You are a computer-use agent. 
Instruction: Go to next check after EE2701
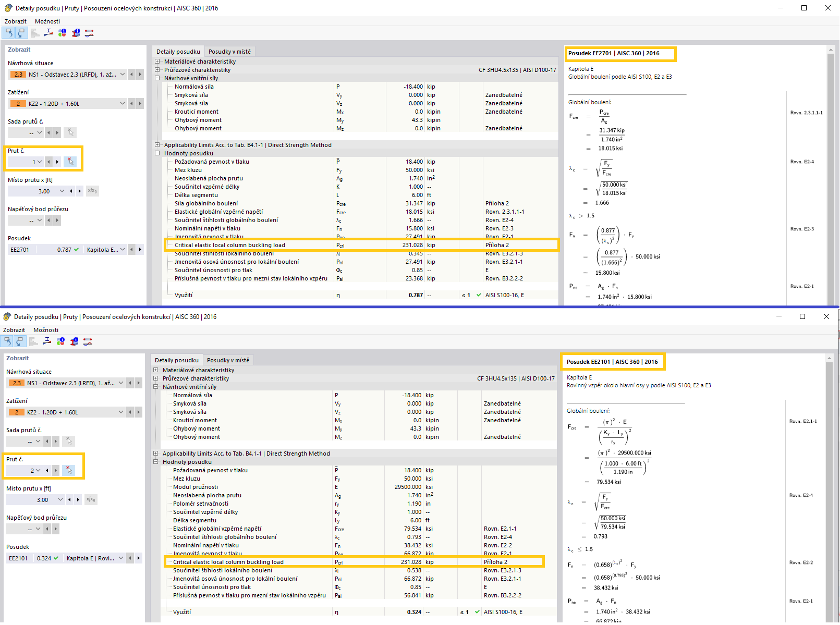click(140, 250)
